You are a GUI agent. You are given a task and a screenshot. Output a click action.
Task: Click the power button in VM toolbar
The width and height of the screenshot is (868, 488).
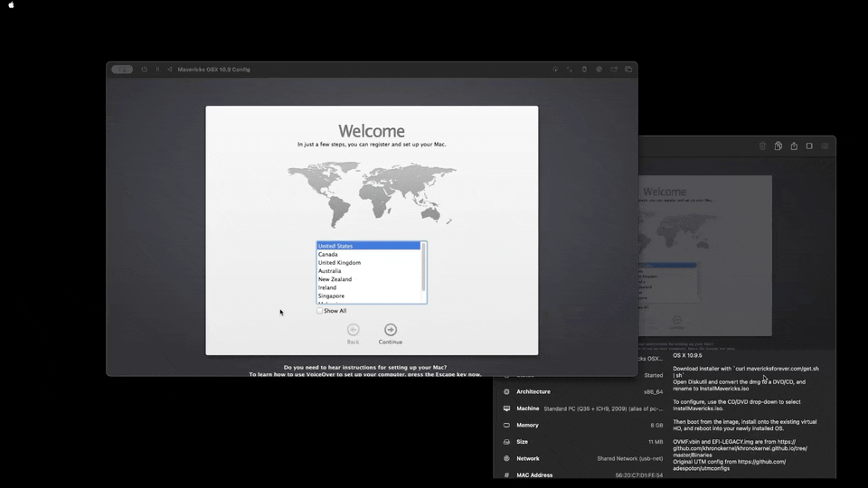click(x=144, y=70)
